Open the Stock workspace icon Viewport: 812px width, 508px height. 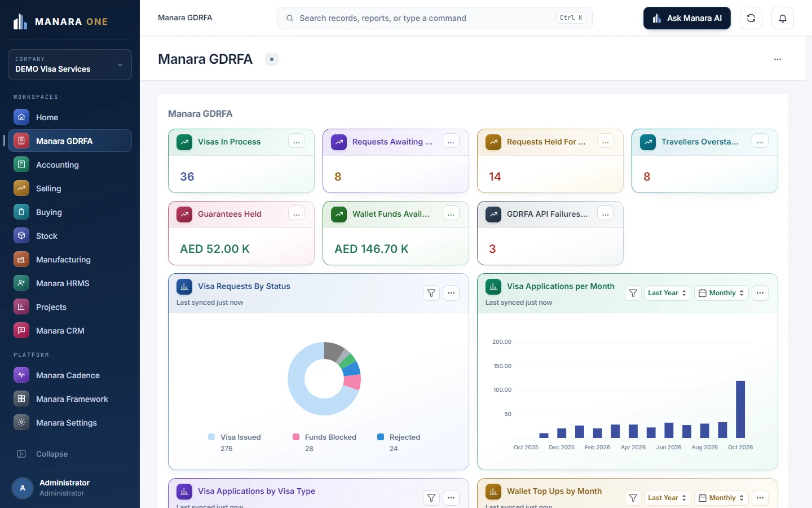pyautogui.click(x=21, y=235)
